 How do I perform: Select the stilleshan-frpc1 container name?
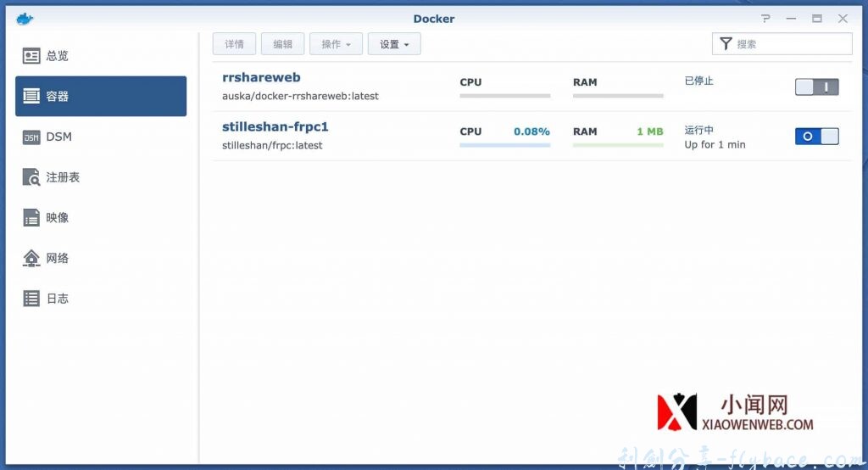pos(275,127)
